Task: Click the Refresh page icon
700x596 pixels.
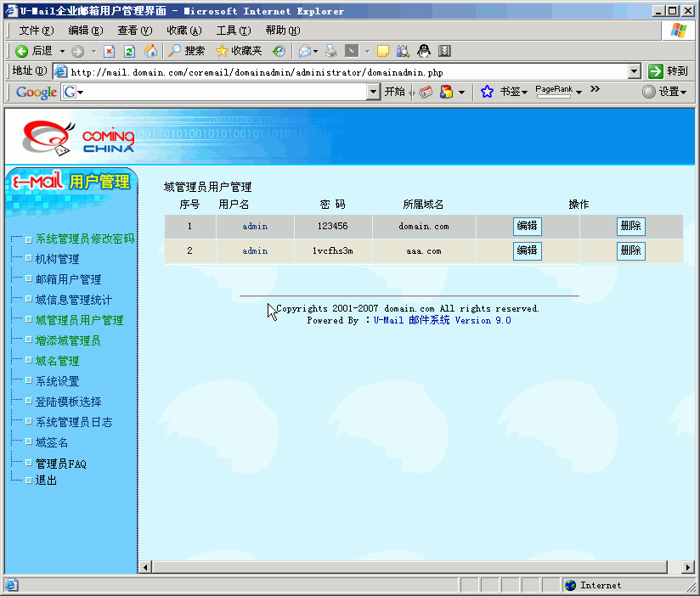Action: (129, 51)
